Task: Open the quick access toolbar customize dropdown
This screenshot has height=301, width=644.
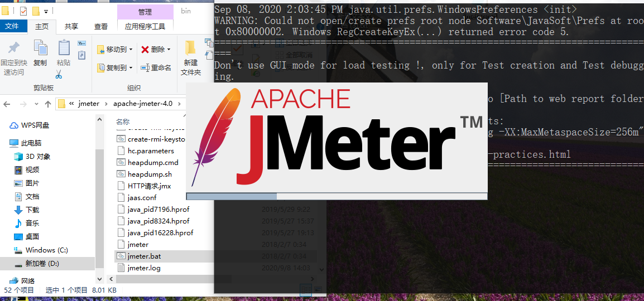Action: (x=46, y=12)
